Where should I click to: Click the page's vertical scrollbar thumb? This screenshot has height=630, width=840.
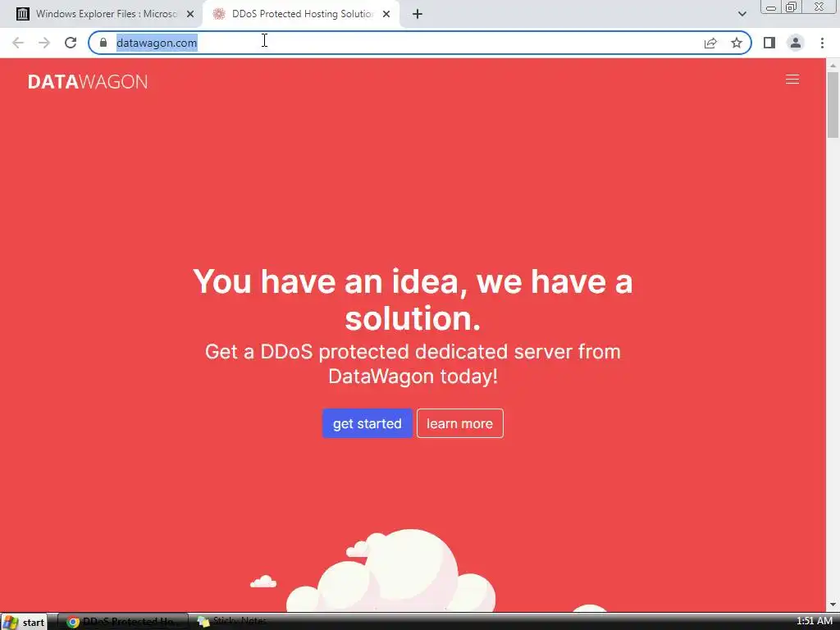click(833, 105)
